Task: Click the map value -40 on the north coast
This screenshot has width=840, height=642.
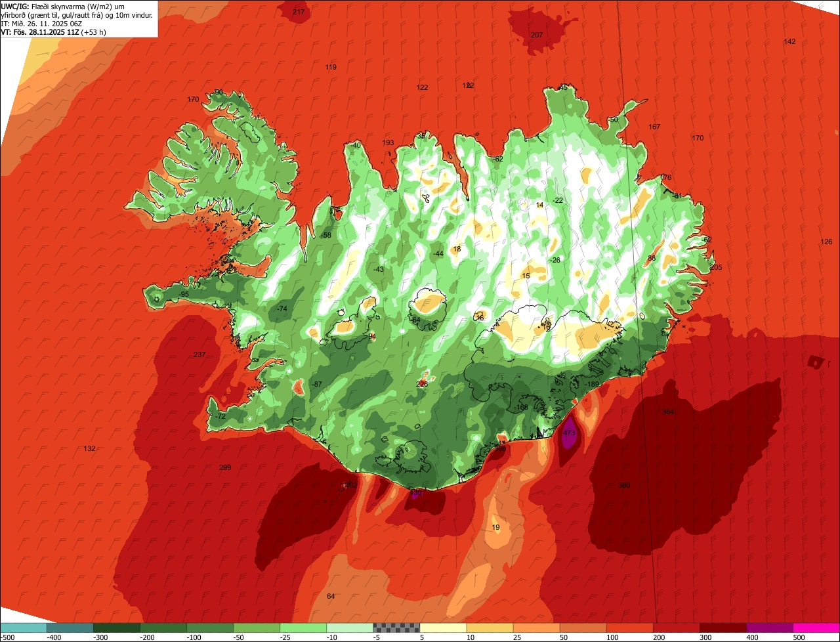Action: pyautogui.click(x=356, y=145)
